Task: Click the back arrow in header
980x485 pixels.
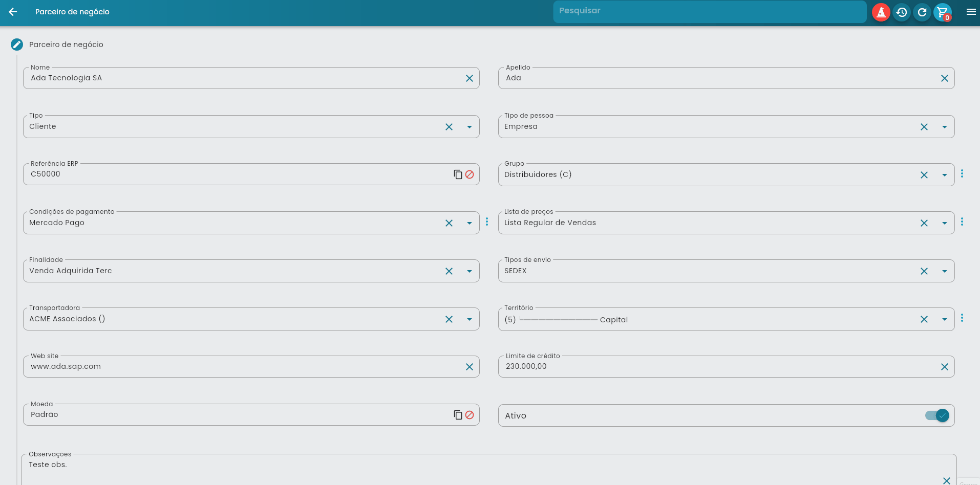Action: (x=13, y=12)
